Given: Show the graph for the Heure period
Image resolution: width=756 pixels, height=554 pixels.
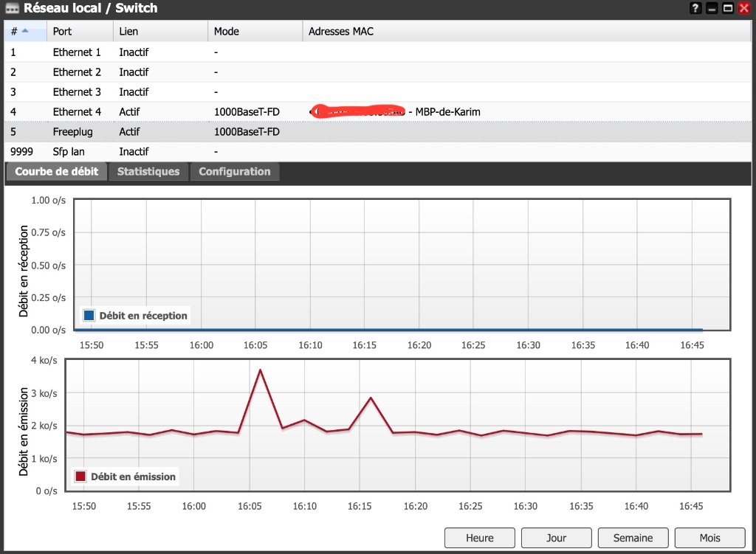Looking at the screenshot, I should tap(480, 538).
